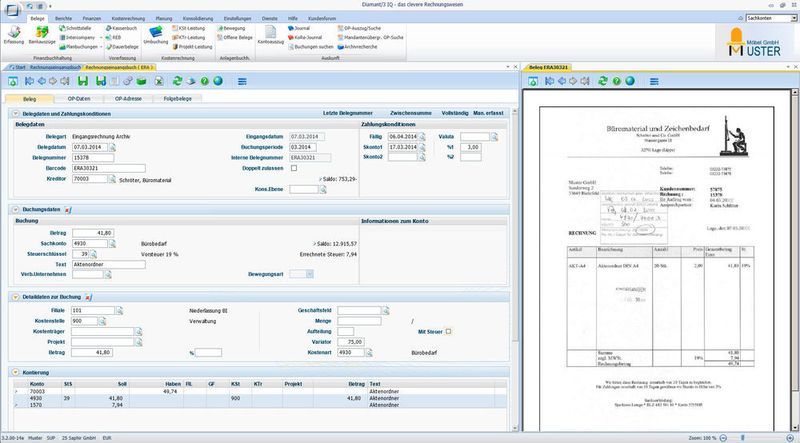Go to first record in left toolbar

pos(30,81)
